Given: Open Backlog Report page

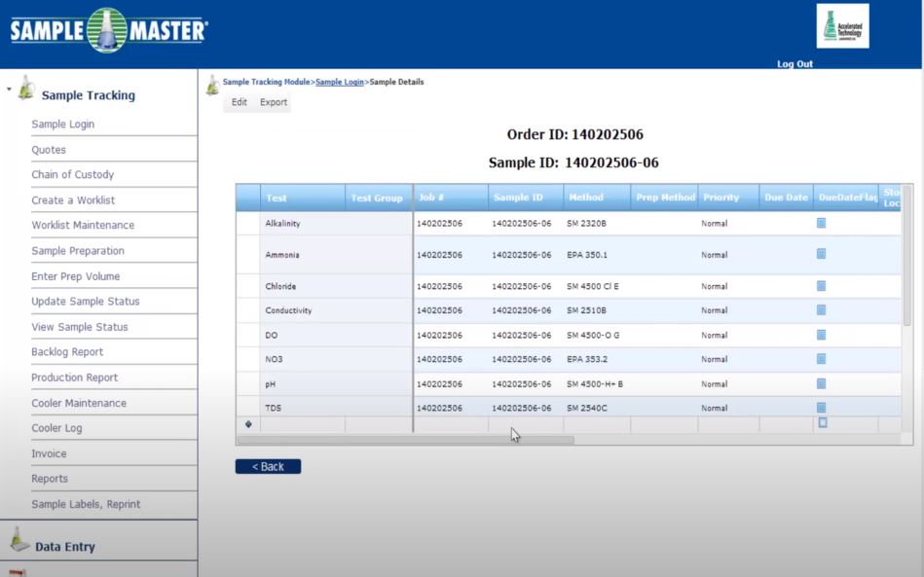Looking at the screenshot, I should tap(67, 351).
